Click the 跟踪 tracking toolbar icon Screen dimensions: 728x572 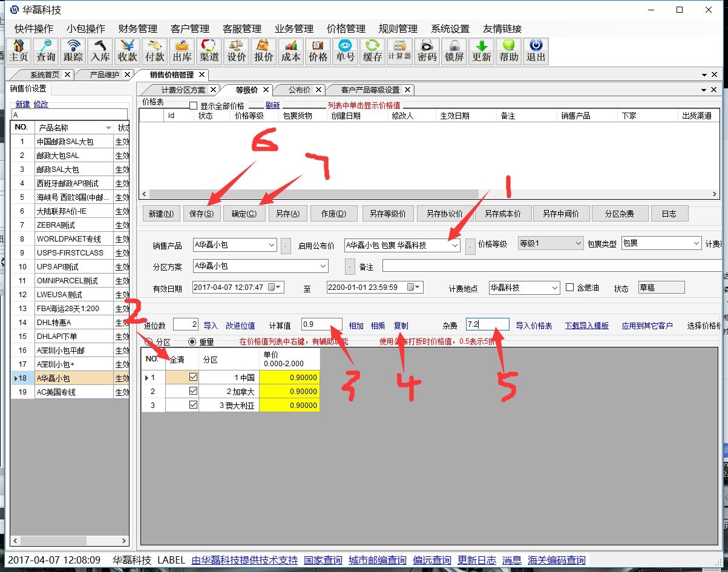point(73,50)
